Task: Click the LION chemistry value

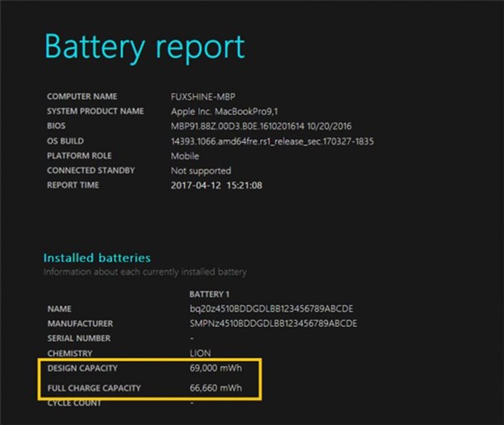Action: click(200, 353)
